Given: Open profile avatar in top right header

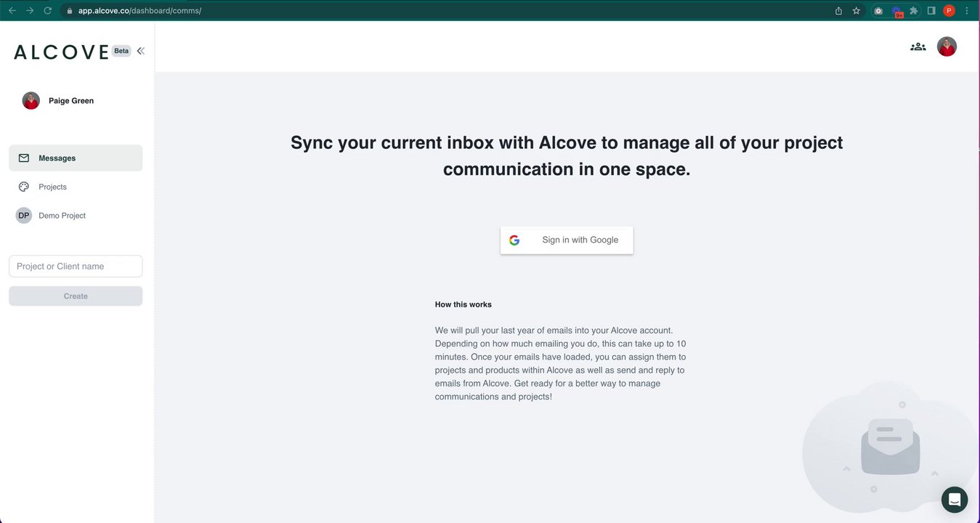Looking at the screenshot, I should tap(947, 46).
